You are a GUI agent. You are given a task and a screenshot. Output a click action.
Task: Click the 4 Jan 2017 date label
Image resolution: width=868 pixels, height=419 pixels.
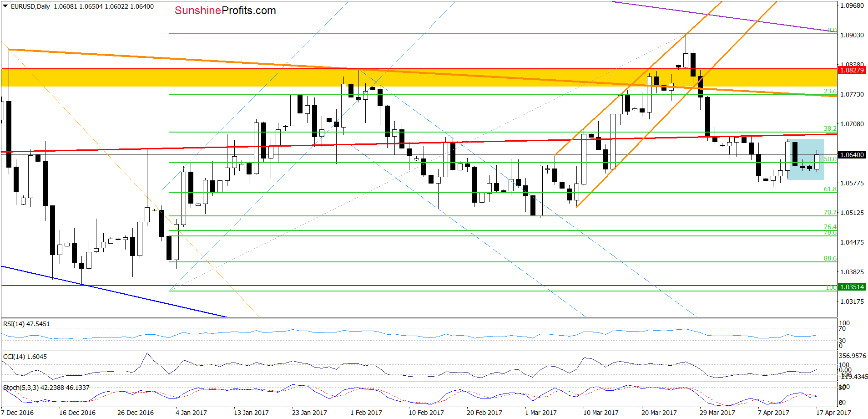[192, 413]
